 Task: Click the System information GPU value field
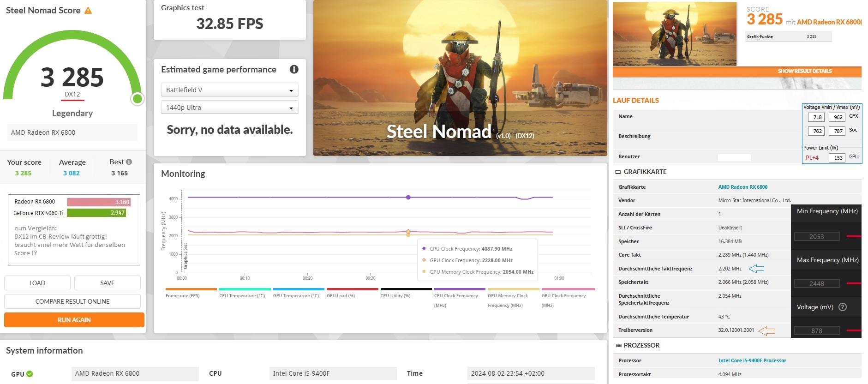pyautogui.click(x=135, y=373)
